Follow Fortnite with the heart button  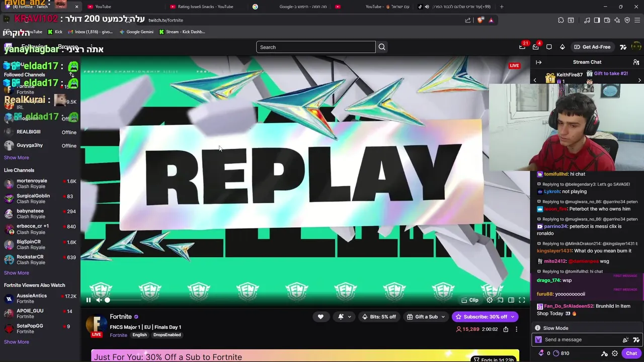point(320,317)
